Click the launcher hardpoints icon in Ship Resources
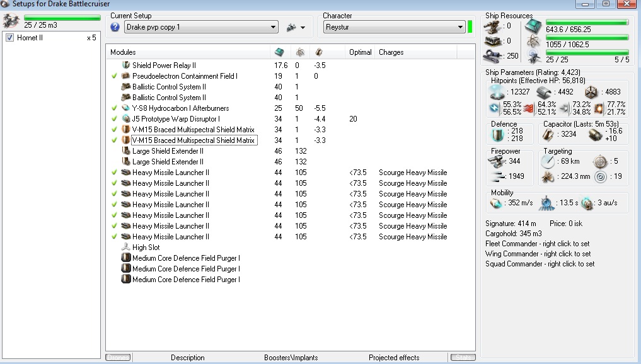This screenshot has width=641, height=364. [493, 41]
